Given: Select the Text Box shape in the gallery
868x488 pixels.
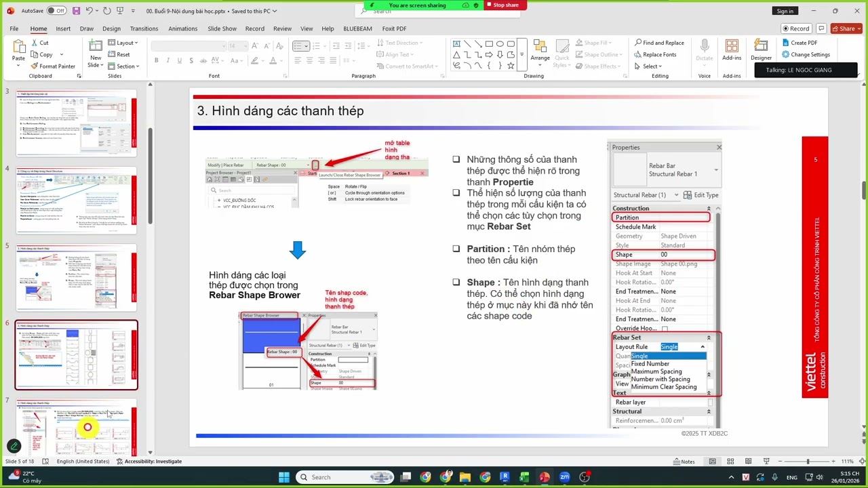Looking at the screenshot, I should pyautogui.click(x=456, y=43).
